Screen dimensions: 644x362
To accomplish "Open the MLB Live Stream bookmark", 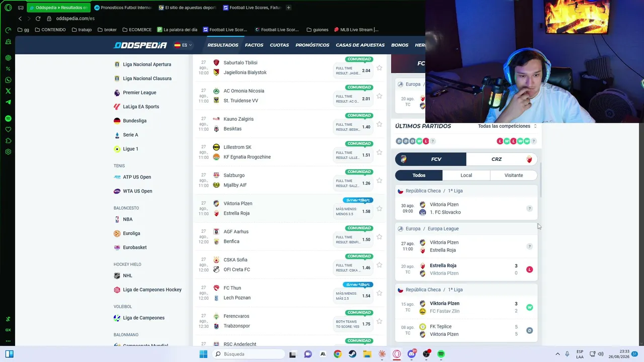I will click(x=356, y=30).
